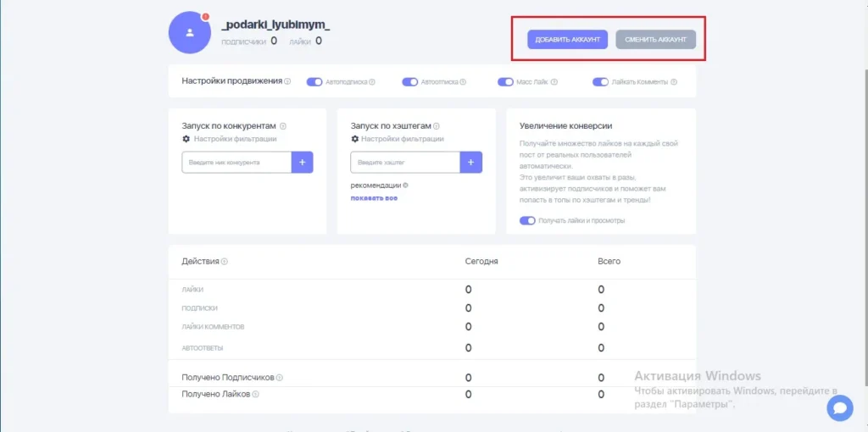Viewport: 868px width, 432px height.
Task: Click info icon beside Получено Подписчиков
Action: pyautogui.click(x=280, y=378)
